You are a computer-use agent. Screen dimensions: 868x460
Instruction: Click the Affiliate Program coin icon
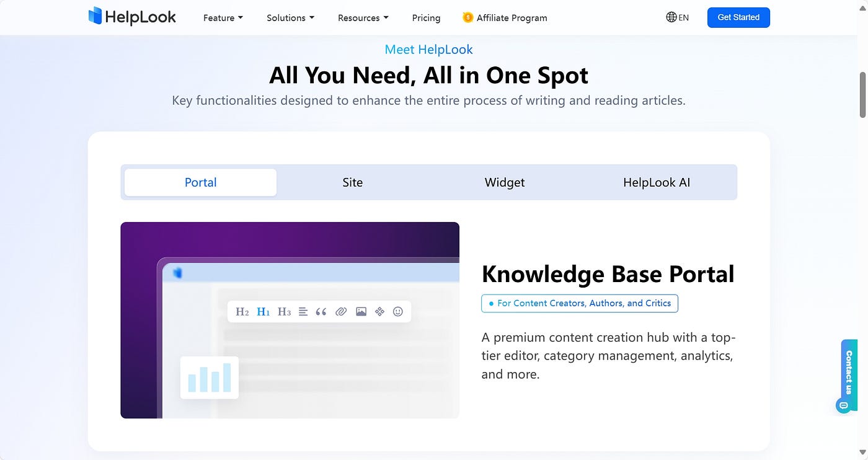467,17
